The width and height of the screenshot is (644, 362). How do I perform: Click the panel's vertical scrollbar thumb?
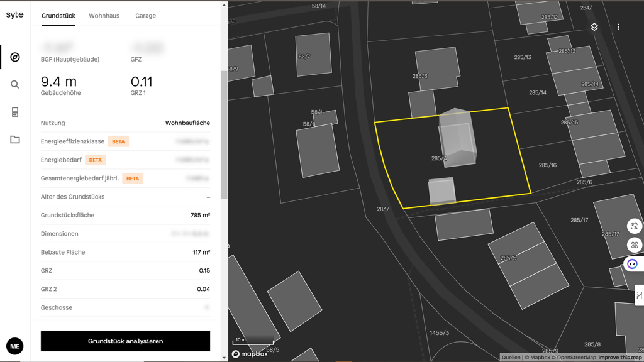tap(224, 135)
